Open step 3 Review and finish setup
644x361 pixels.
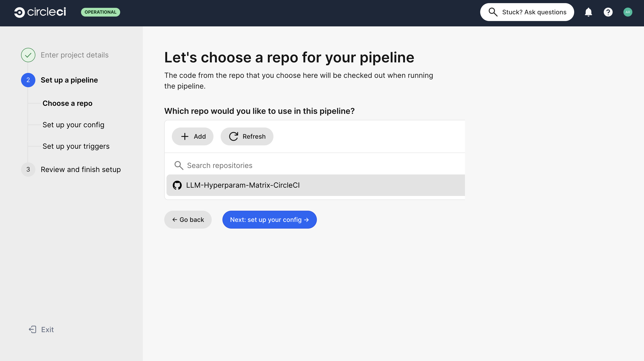coord(81,169)
